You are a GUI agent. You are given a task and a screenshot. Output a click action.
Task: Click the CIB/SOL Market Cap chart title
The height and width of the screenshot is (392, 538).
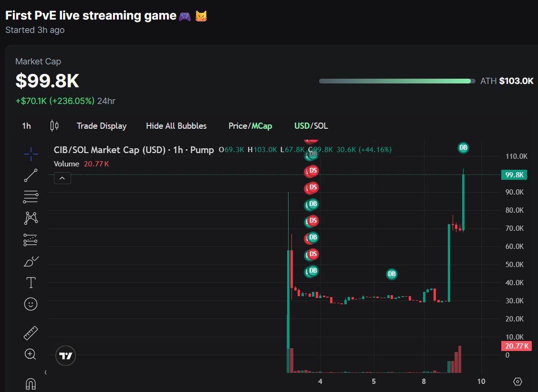pyautogui.click(x=134, y=150)
